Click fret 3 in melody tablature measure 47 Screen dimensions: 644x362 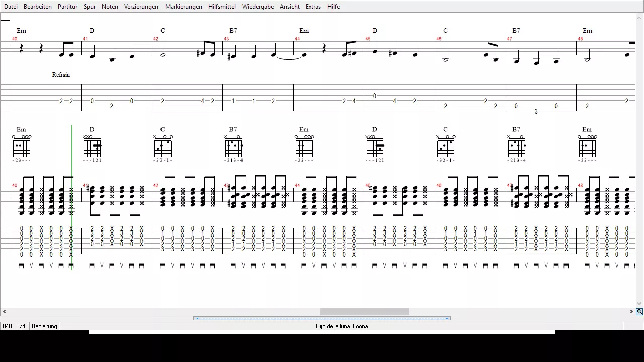point(536,111)
